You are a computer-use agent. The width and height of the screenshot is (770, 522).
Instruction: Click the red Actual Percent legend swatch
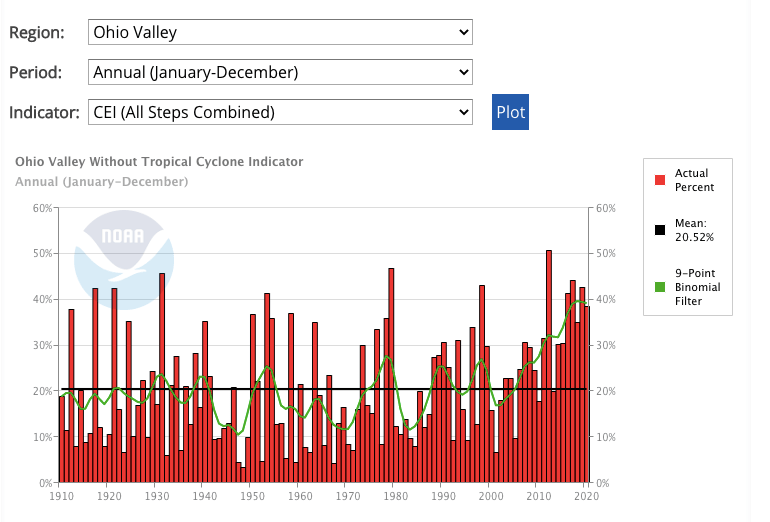click(x=660, y=180)
